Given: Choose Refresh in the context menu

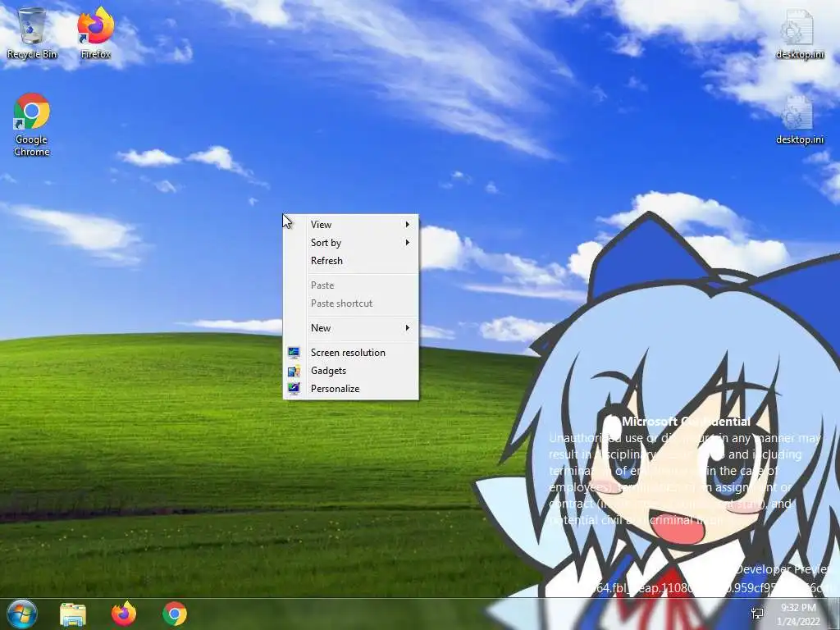Looking at the screenshot, I should 351,261.
